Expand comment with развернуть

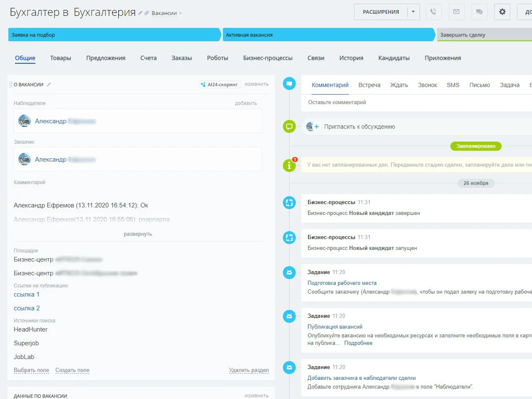(138, 234)
